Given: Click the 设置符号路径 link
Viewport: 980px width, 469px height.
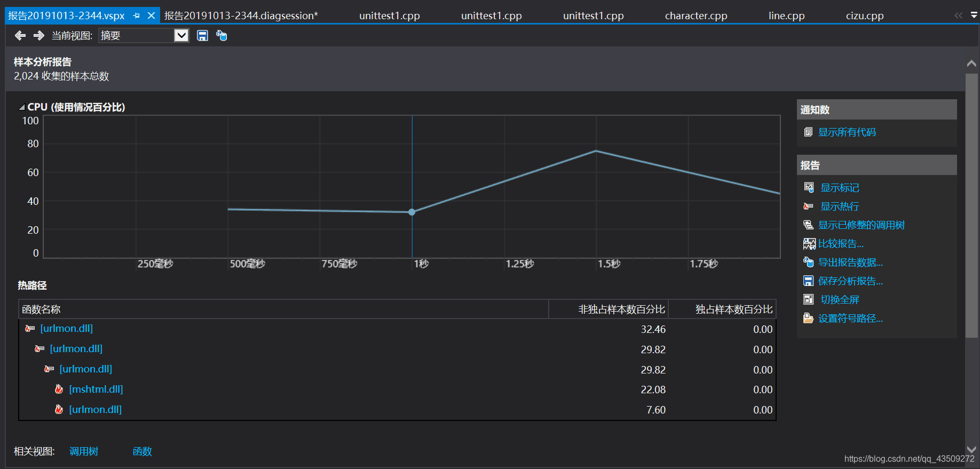Looking at the screenshot, I should [850, 318].
